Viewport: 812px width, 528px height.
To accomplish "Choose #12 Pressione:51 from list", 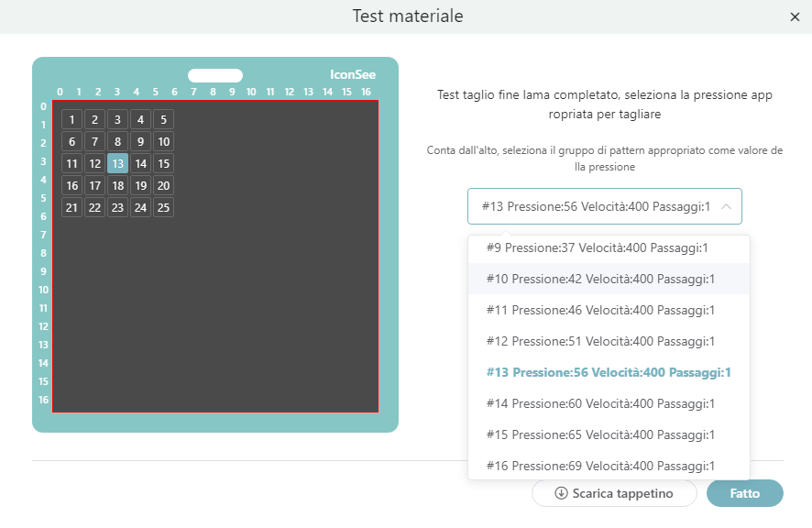I will click(599, 341).
